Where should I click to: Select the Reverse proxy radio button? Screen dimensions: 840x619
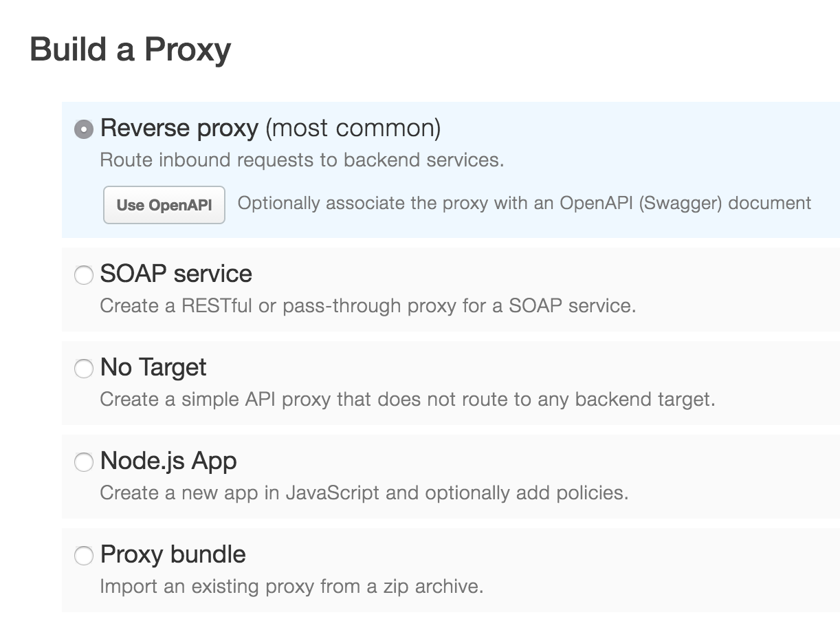click(84, 129)
